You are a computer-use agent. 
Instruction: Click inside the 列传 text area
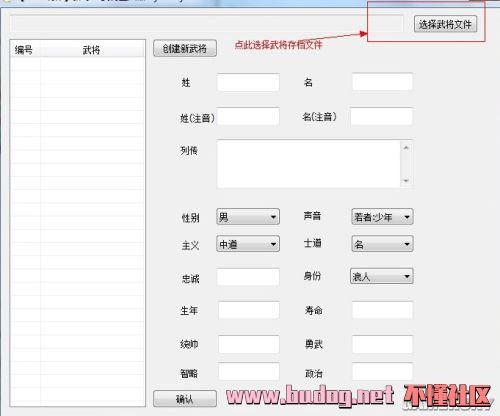309,164
